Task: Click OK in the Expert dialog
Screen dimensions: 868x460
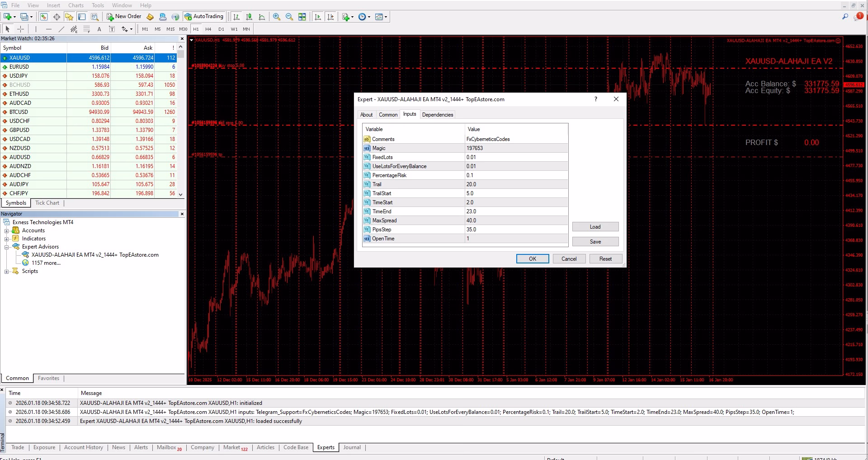Action: point(533,259)
